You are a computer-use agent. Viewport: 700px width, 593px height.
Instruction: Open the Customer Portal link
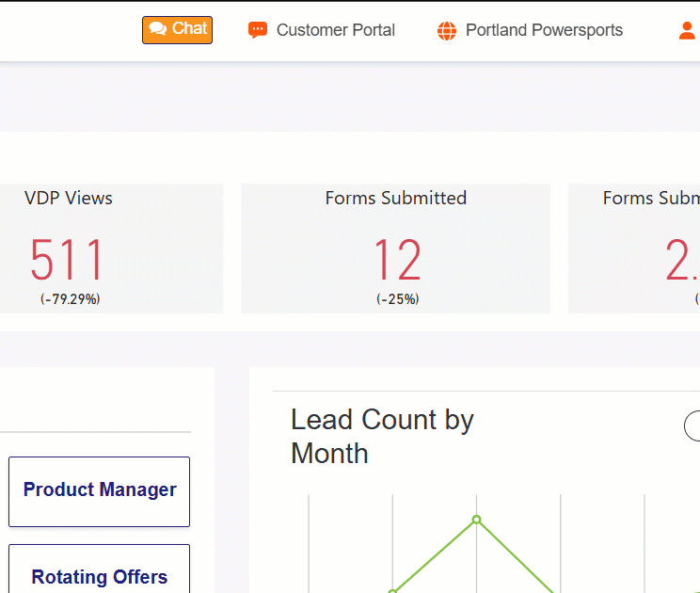(335, 30)
